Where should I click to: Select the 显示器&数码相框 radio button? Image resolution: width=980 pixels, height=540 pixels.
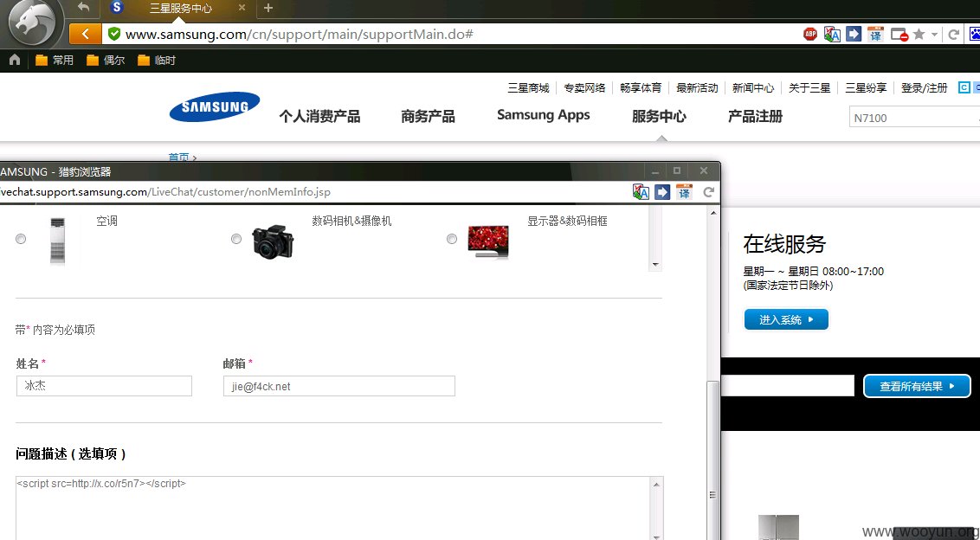point(452,239)
